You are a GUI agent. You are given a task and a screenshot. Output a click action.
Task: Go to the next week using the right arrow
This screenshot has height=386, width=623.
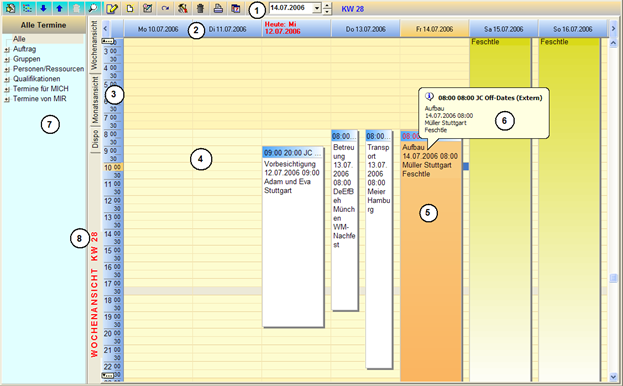(x=613, y=29)
